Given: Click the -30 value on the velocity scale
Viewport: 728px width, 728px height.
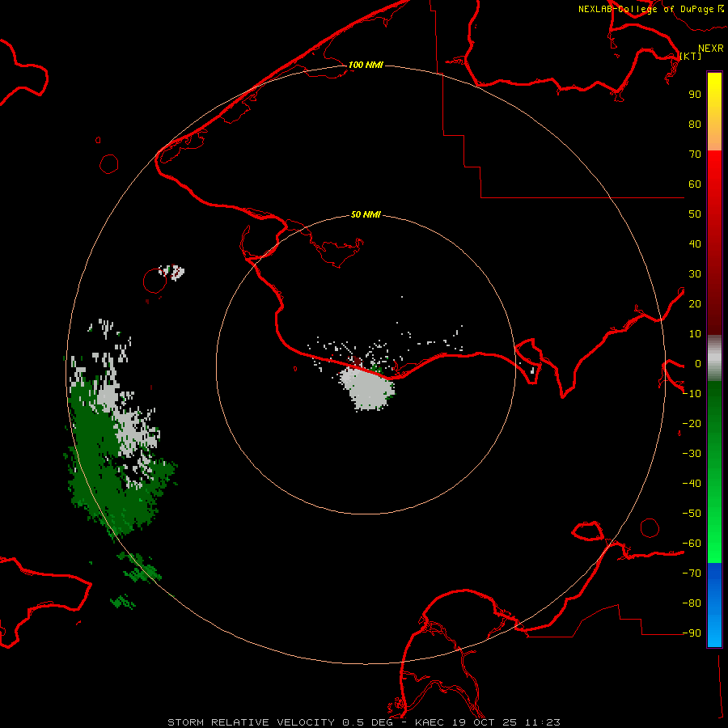Looking at the screenshot, I should tap(692, 454).
